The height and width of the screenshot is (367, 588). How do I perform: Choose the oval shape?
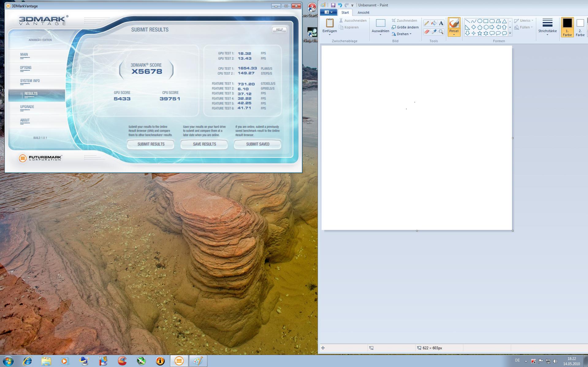coord(480,21)
